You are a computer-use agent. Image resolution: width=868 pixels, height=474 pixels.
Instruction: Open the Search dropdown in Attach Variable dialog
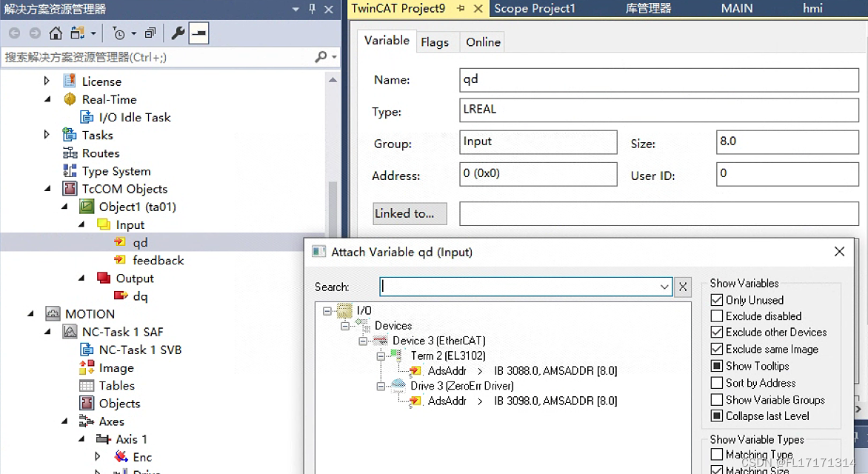click(x=664, y=287)
